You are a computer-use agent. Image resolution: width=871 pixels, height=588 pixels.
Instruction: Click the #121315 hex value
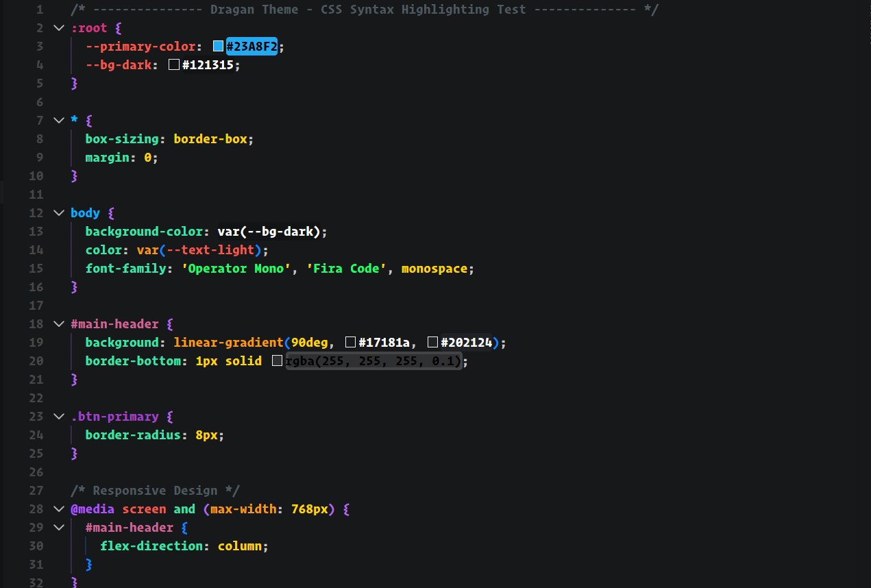208,65
